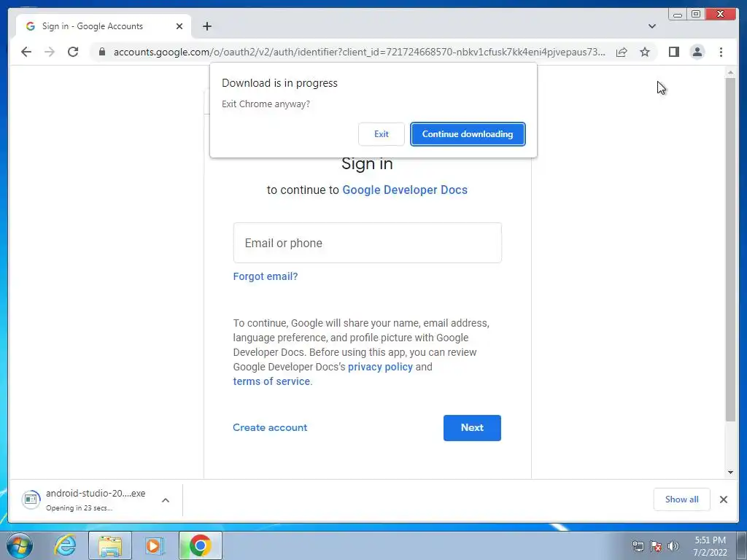Click the lock icon in address bar

(x=102, y=52)
